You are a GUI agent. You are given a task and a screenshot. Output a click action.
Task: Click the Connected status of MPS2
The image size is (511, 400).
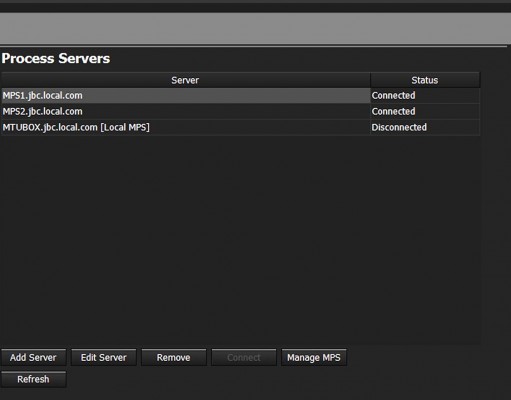point(394,111)
